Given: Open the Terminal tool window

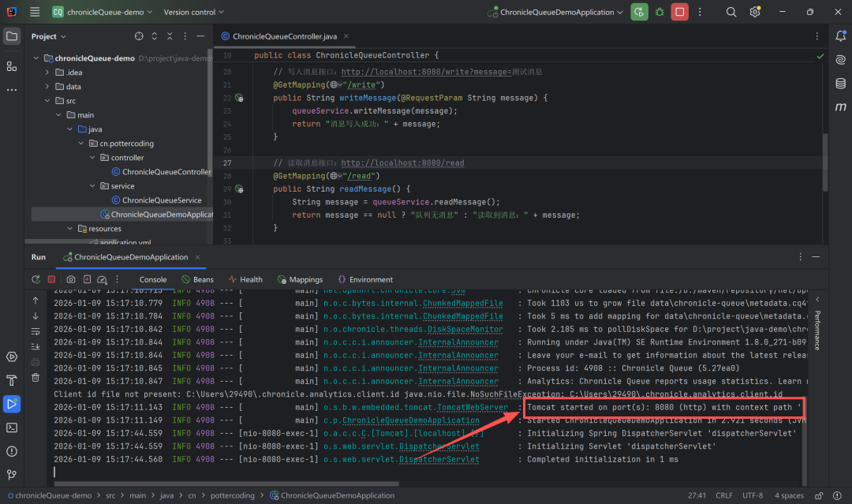Looking at the screenshot, I should (x=12, y=427).
